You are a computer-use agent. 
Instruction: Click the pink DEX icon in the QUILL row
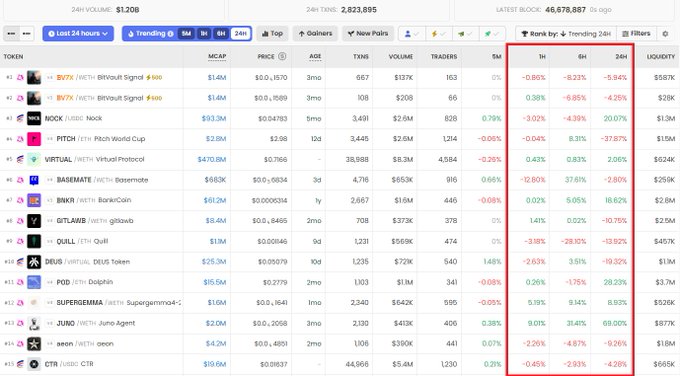point(20,241)
